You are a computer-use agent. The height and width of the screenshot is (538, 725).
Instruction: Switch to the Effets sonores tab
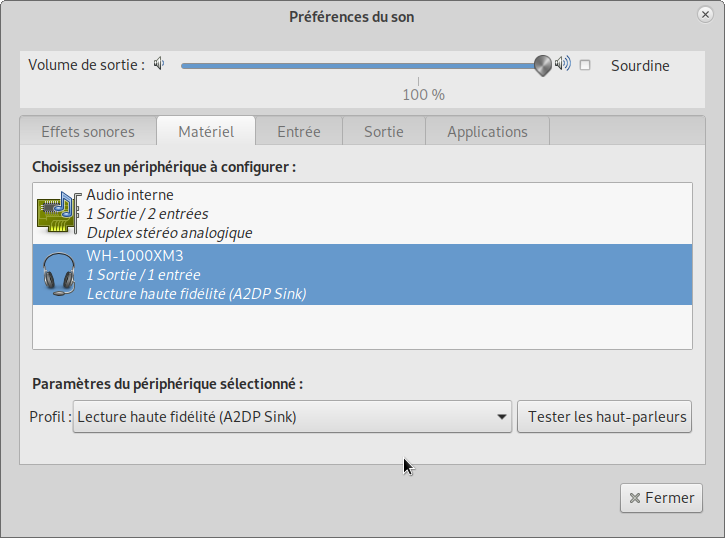click(88, 132)
